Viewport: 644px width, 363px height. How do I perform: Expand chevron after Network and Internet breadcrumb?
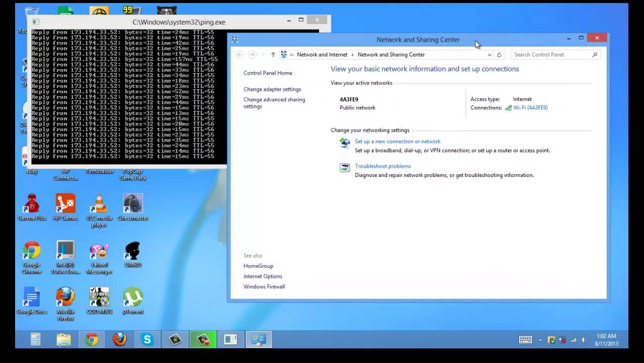click(x=353, y=54)
